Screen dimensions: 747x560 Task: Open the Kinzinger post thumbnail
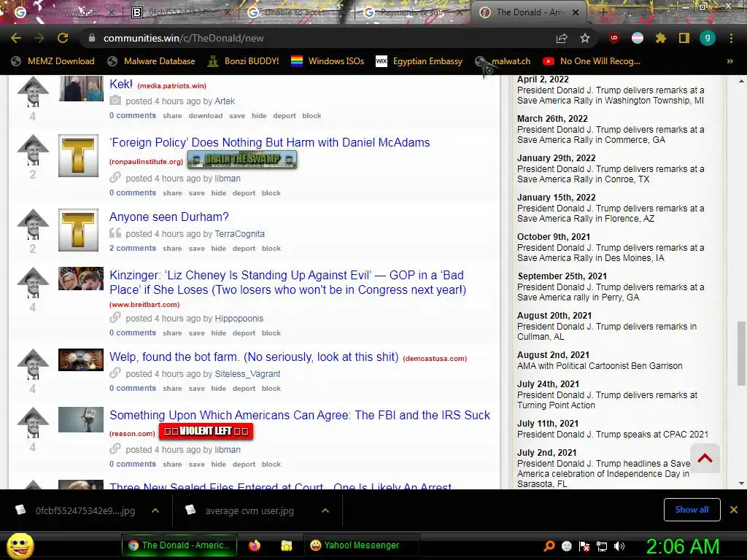click(x=81, y=279)
